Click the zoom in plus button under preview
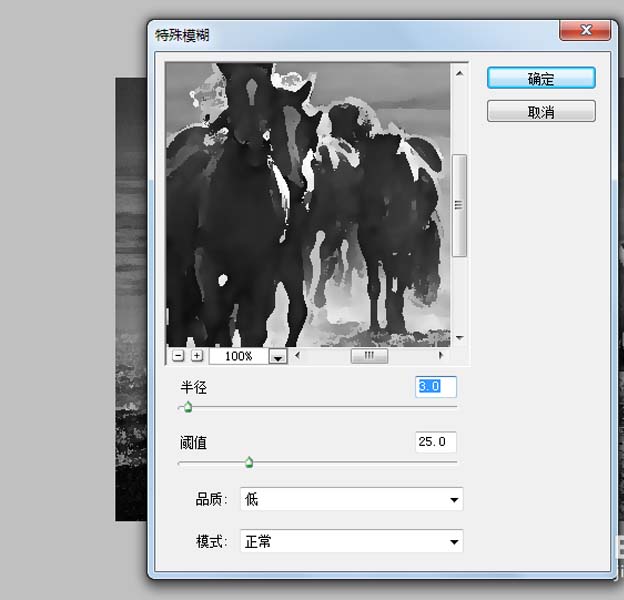This screenshot has width=624, height=600. (x=196, y=355)
